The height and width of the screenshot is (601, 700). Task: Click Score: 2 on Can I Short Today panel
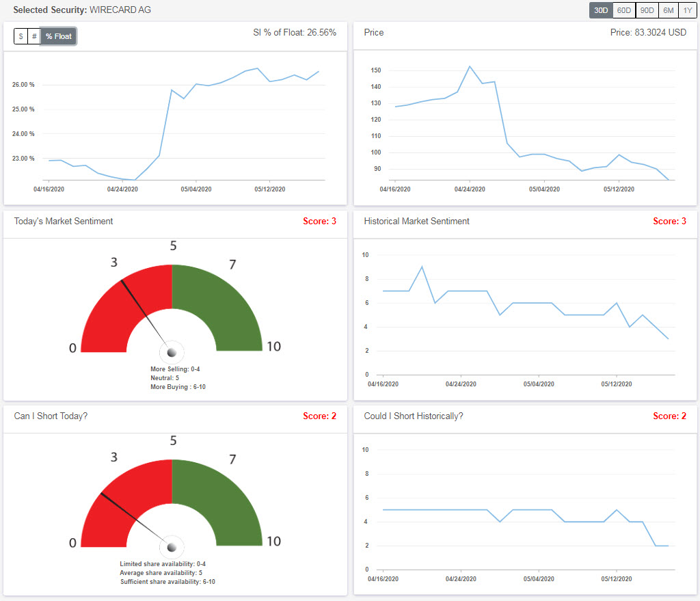pos(320,416)
